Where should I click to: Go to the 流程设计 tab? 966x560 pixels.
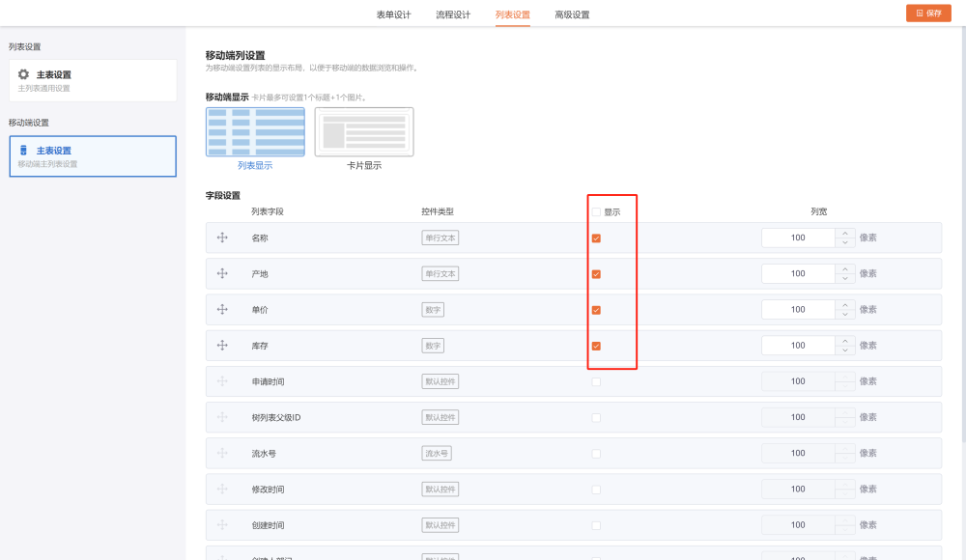[453, 14]
